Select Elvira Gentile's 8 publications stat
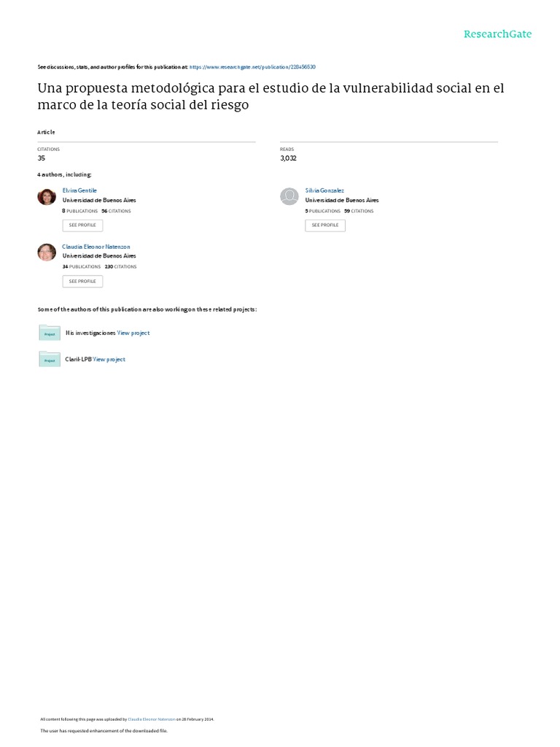Screen dimensions: 560x747 (x=80, y=211)
